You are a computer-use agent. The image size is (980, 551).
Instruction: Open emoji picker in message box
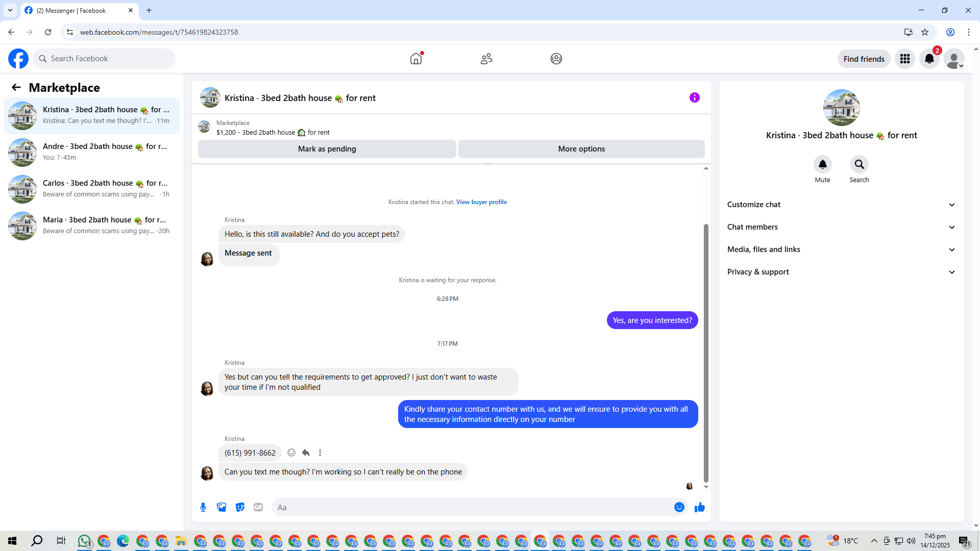(x=679, y=507)
